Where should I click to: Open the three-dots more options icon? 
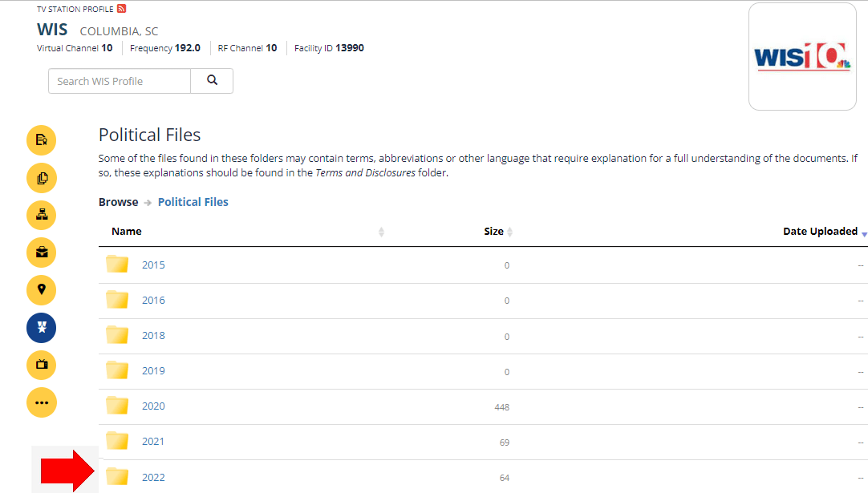tap(42, 402)
